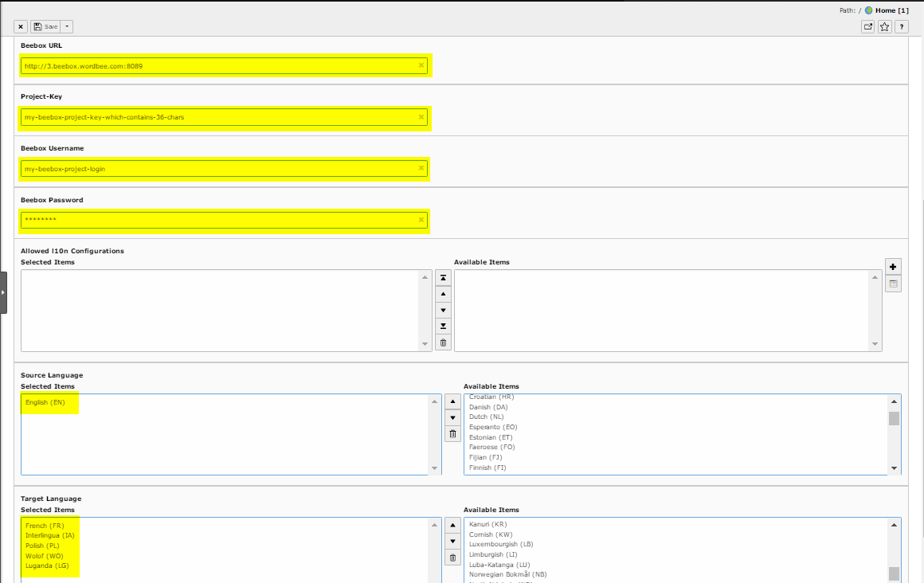Expand the collapsed left side panel handle
The image size is (924, 583).
pos(3,292)
